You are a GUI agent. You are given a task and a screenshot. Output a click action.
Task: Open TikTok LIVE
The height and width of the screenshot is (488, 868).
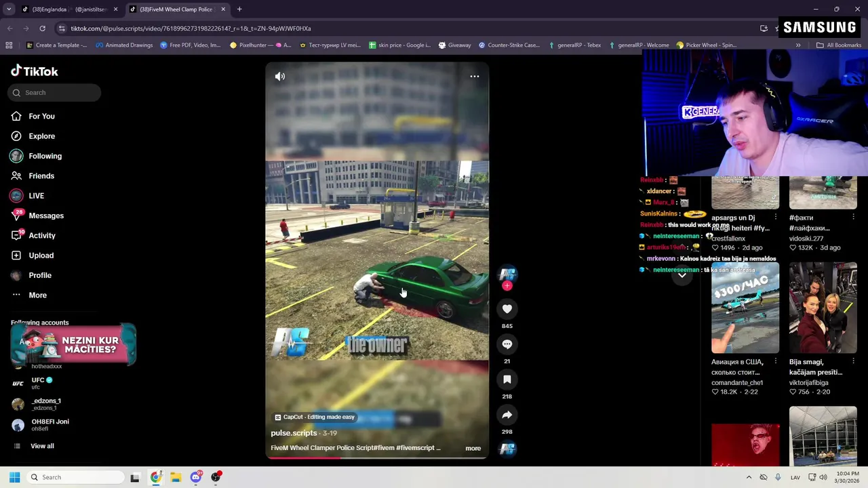click(x=36, y=196)
